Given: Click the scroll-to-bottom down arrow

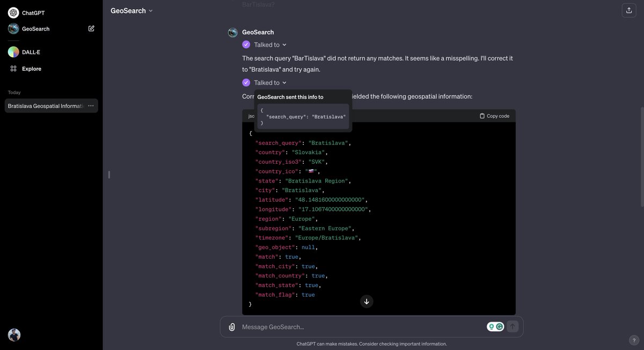Looking at the screenshot, I should 367,301.
